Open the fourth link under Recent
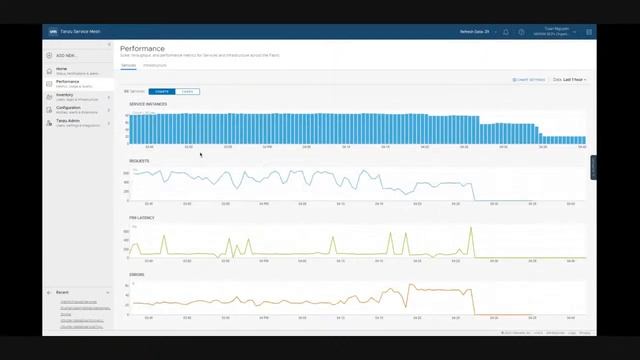 click(82, 320)
